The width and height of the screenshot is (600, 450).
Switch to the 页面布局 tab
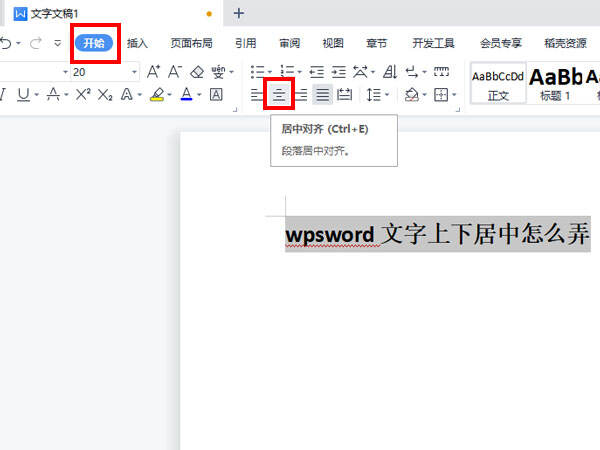[191, 43]
